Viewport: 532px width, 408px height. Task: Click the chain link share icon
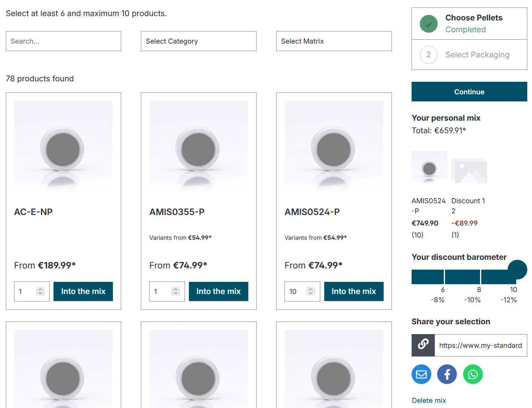[x=423, y=345]
